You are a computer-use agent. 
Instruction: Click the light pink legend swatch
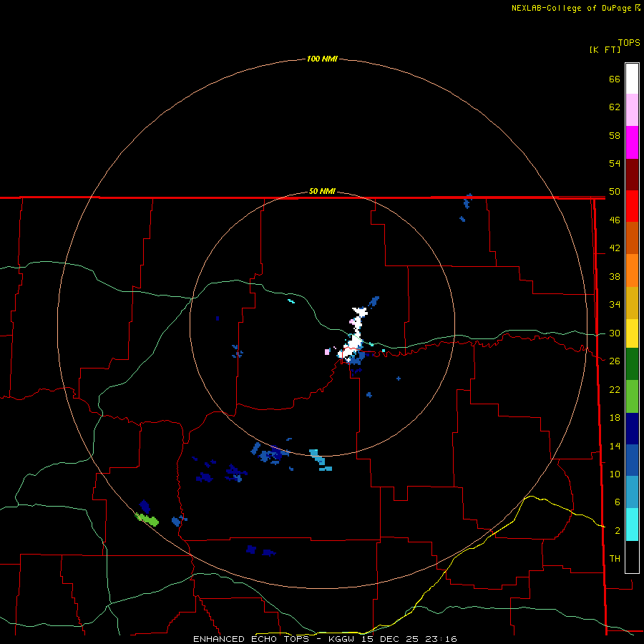click(632, 110)
